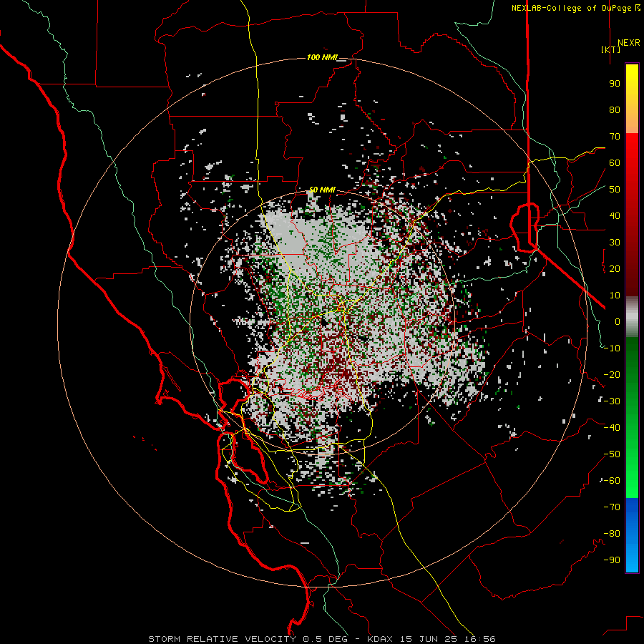The width and height of the screenshot is (644, 644).
Task: Click the "50 NMI" range ring label
Action: pos(322,190)
